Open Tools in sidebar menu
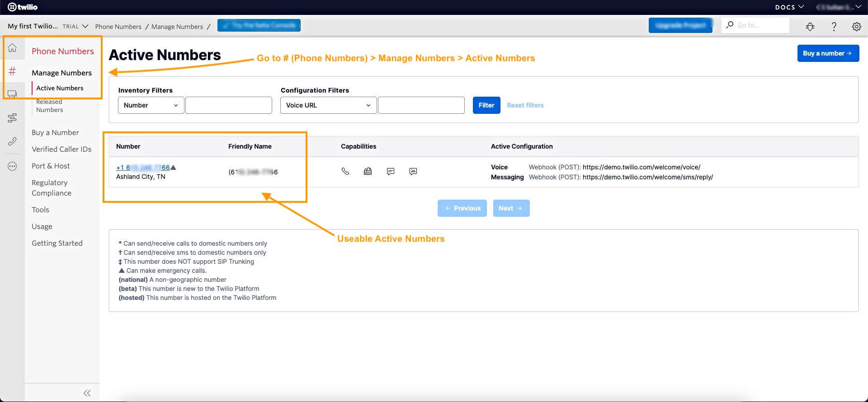Screen dimensions: 868x402 pos(40,210)
